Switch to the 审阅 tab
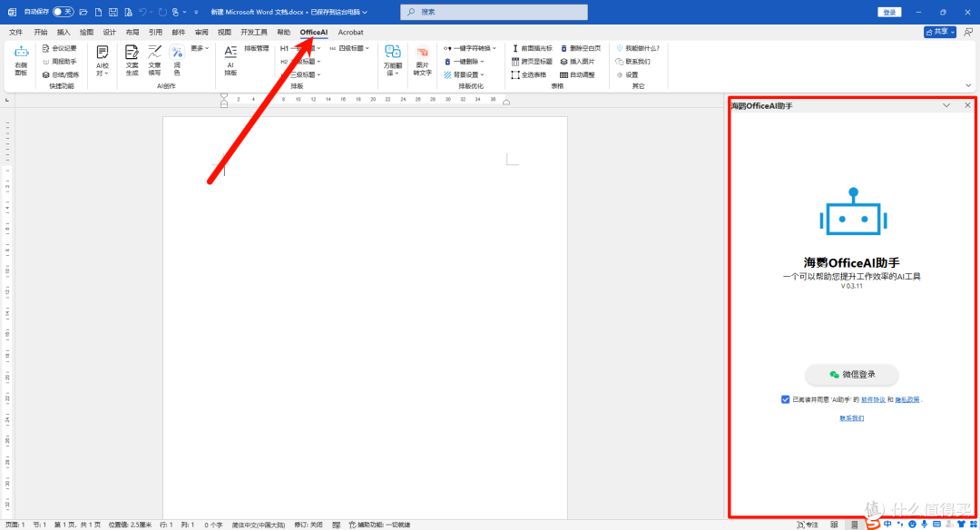Viewport: 980px width, 530px height. (x=201, y=32)
